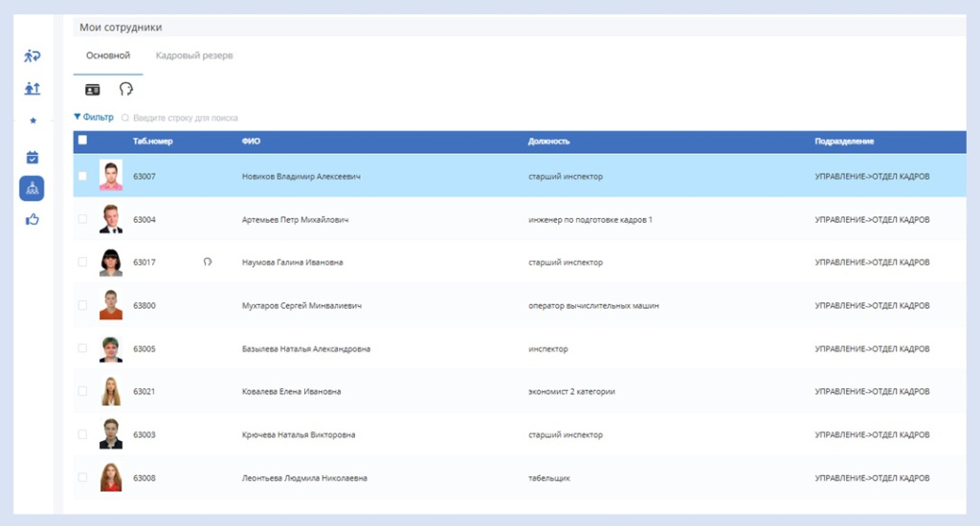Click head icon in Наумова's row

click(208, 262)
